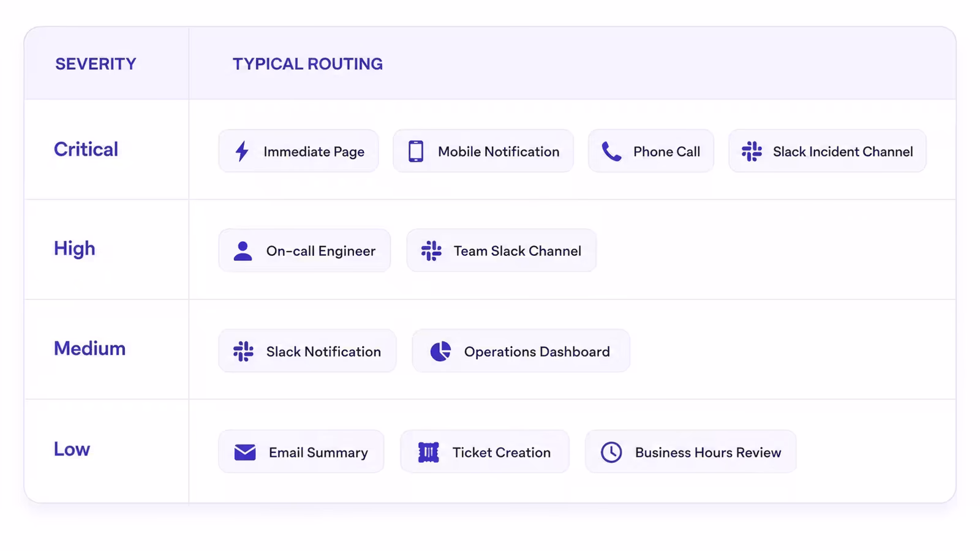Click the envelope icon for Email Summary

click(245, 452)
